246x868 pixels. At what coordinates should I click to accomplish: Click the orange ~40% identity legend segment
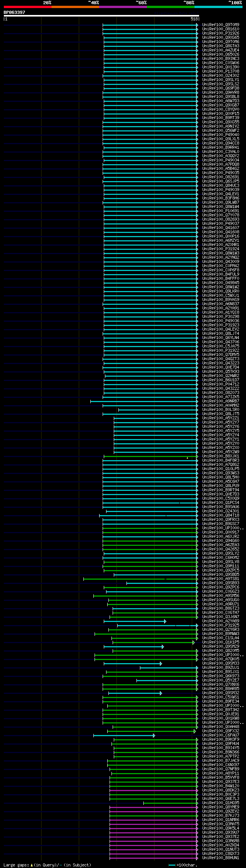(75, 7)
